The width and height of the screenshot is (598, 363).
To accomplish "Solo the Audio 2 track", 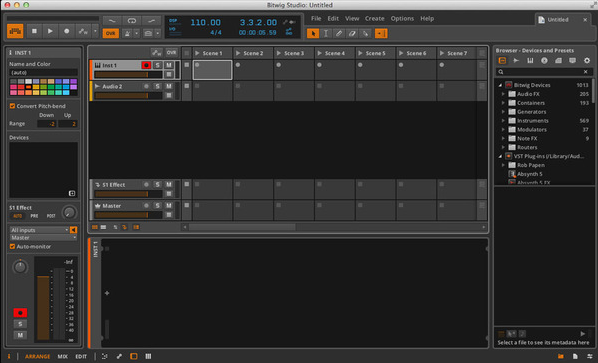I will pyautogui.click(x=157, y=86).
